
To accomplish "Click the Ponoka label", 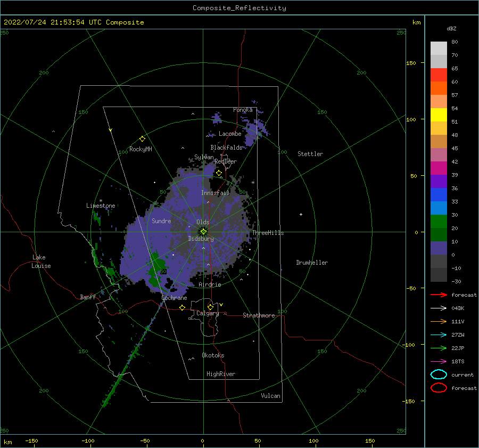I will (243, 110).
